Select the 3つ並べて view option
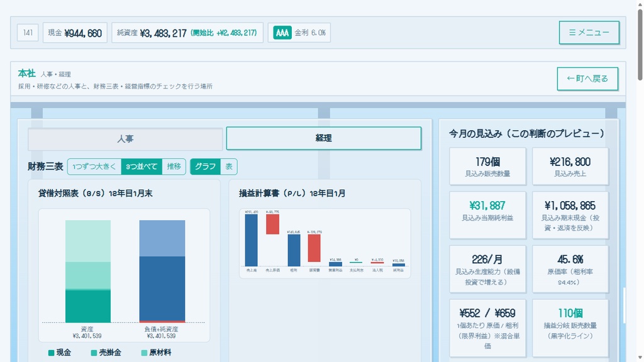 pyautogui.click(x=142, y=166)
